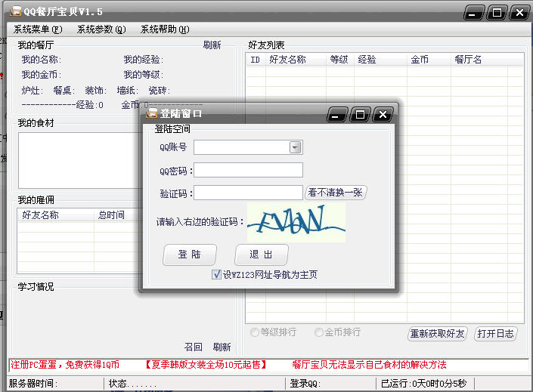
Task: Click the QQ餐厅宝贝 title bar app icon
Action: click(x=15, y=11)
